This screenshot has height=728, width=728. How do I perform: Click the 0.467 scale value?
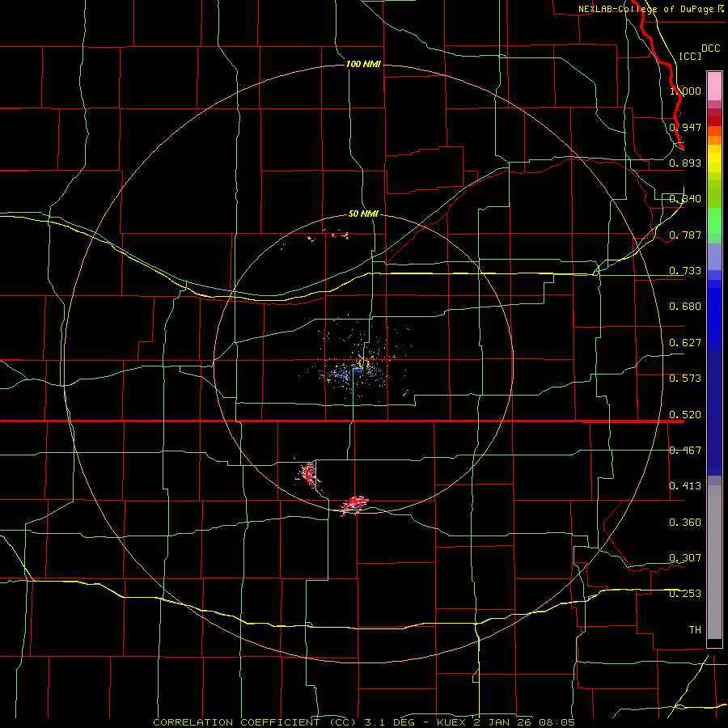(685, 451)
